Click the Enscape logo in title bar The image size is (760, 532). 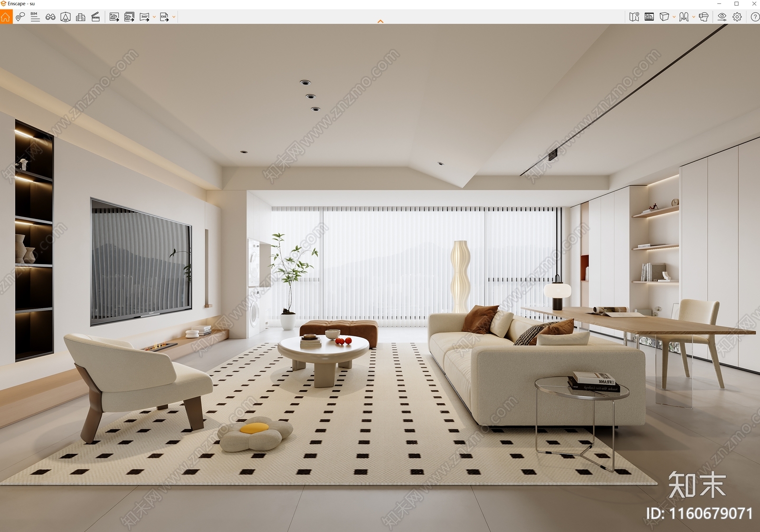(4, 4)
